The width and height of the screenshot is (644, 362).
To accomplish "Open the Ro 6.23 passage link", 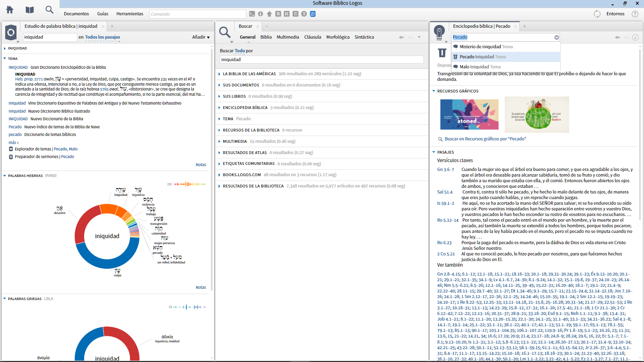I will pos(444,243).
